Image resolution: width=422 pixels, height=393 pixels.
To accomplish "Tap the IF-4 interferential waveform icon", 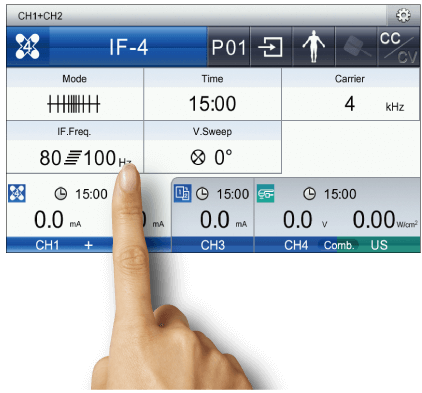I will click(x=27, y=47).
